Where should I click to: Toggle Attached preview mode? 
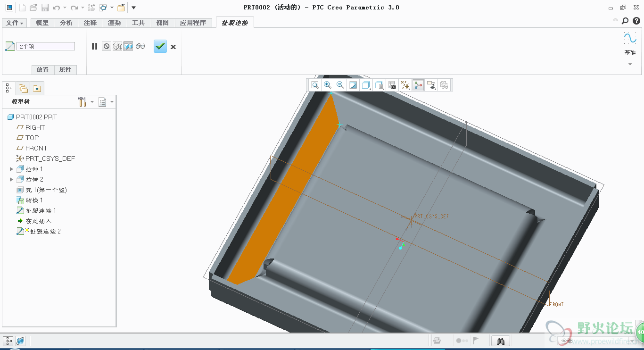tap(128, 46)
